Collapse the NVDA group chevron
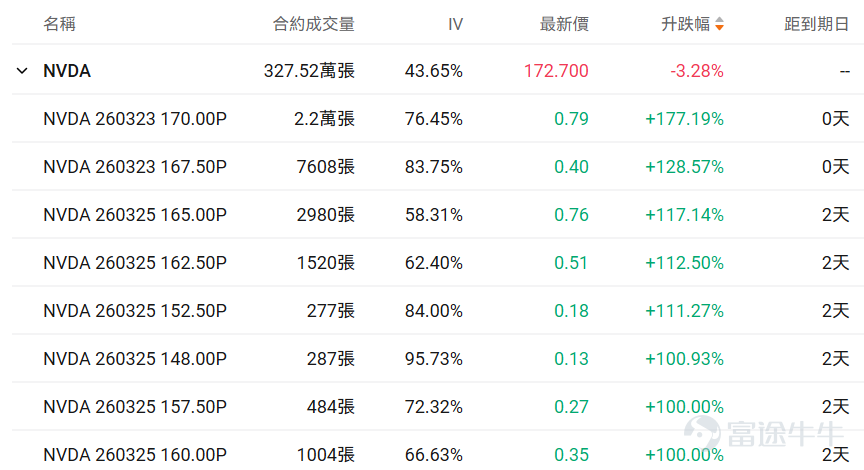Image resolution: width=864 pixels, height=470 pixels. [x=22, y=71]
